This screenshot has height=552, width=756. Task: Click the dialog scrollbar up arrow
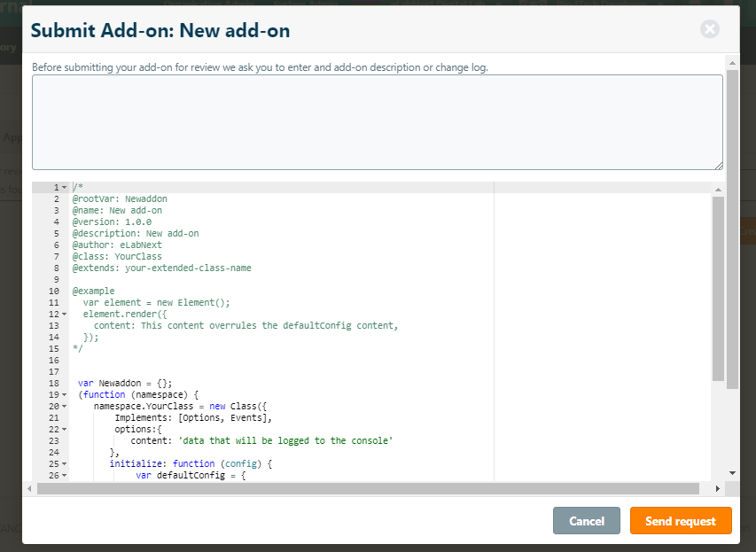[x=732, y=63]
